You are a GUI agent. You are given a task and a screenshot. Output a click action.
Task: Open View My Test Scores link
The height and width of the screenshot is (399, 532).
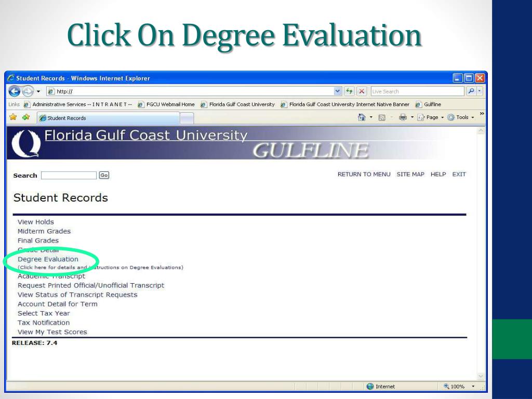pos(52,332)
